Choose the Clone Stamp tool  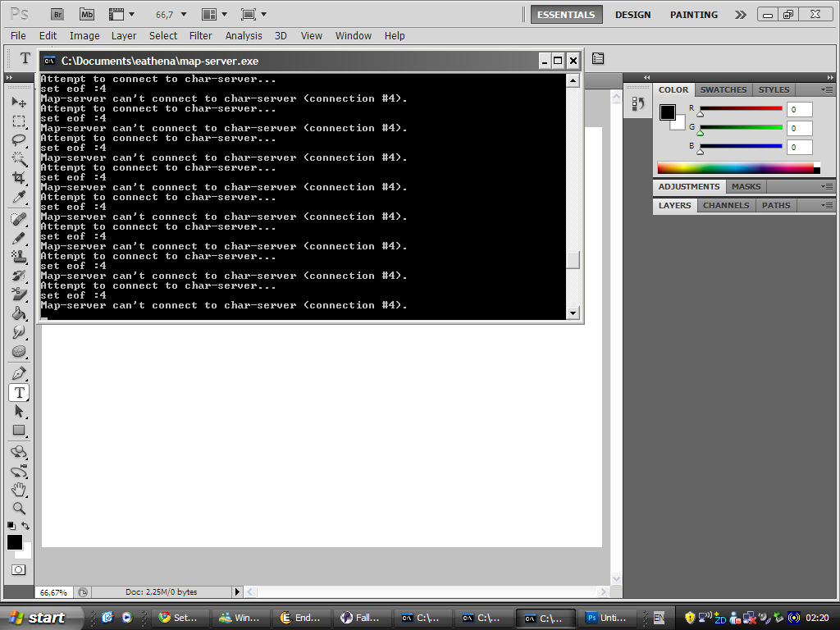[x=19, y=256]
